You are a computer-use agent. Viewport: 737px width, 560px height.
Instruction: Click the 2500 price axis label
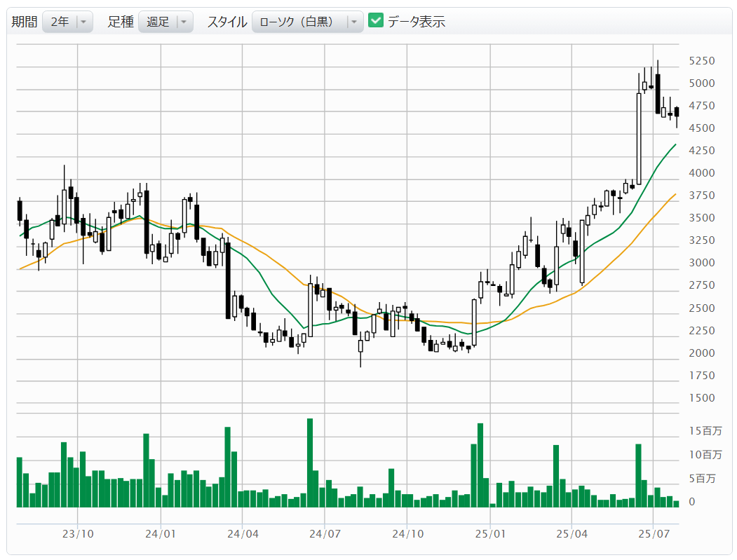click(x=702, y=308)
